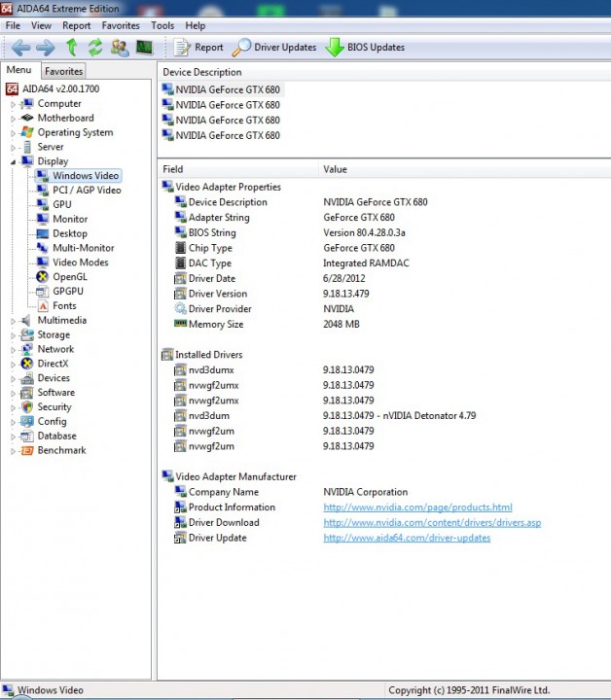Select the BIOS String row
The image size is (611, 700).
click(385, 232)
